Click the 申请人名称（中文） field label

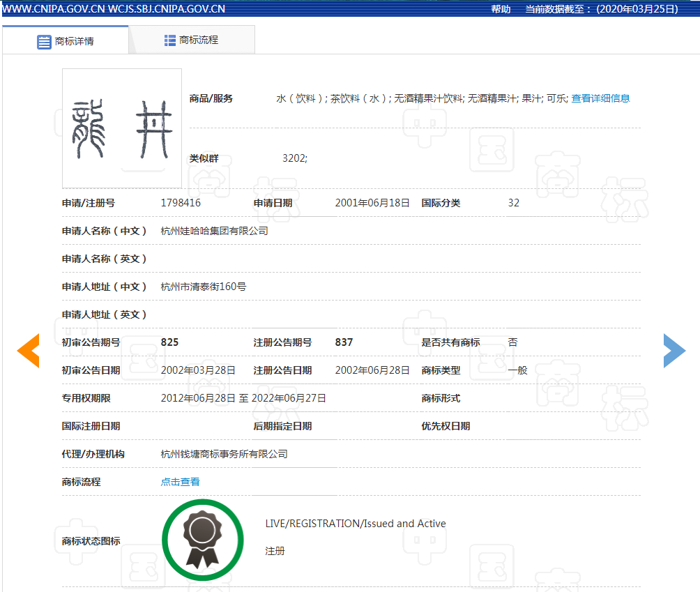pyautogui.click(x=104, y=231)
